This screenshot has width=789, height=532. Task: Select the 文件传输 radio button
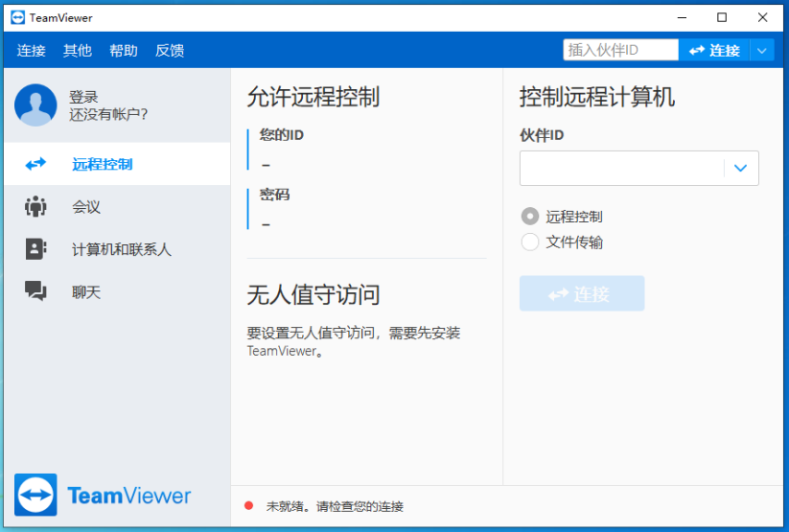(529, 243)
